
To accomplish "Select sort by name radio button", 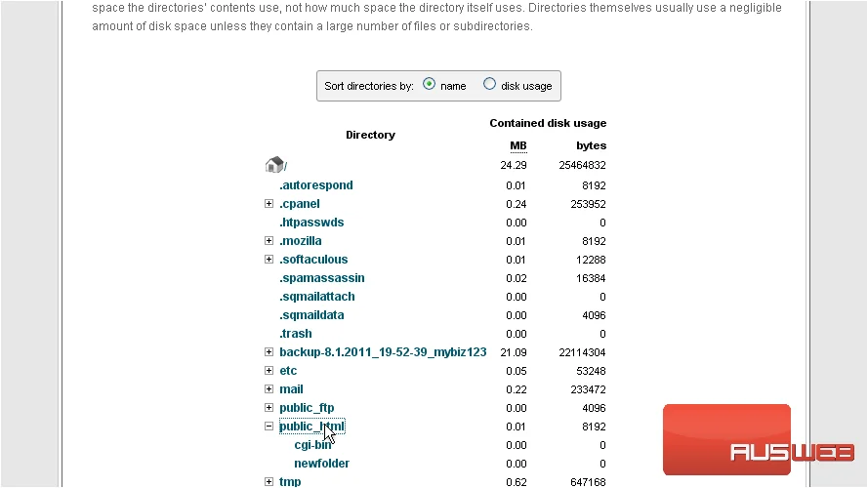I will 429,84.
